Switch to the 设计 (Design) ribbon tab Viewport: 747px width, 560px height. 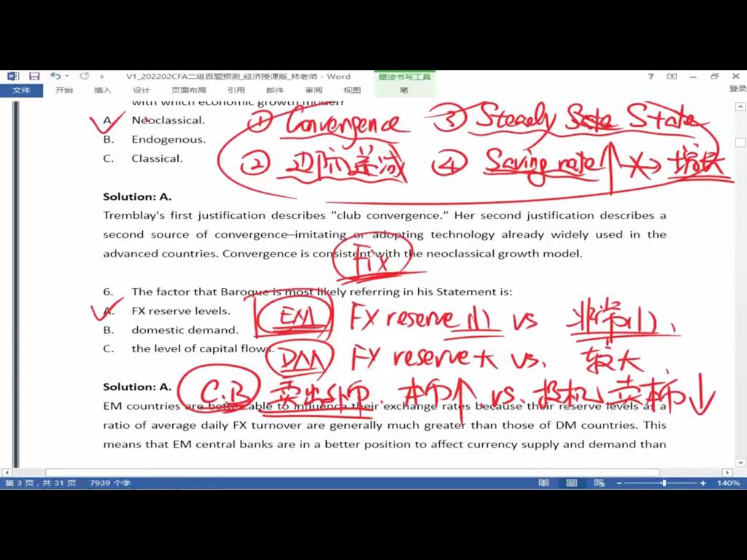pos(141,90)
